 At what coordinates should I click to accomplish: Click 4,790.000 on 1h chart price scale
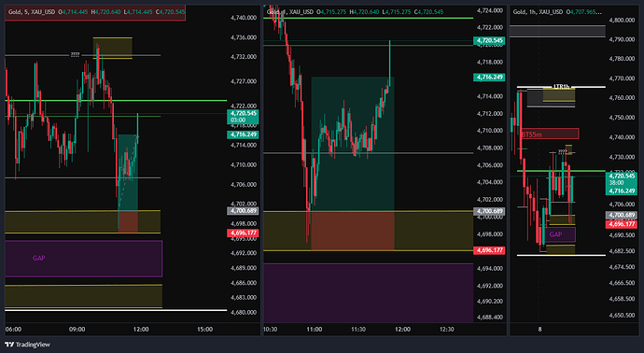coord(622,39)
